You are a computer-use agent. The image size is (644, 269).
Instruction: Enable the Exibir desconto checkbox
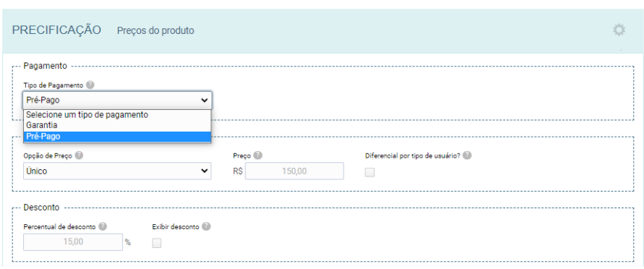coord(156,243)
